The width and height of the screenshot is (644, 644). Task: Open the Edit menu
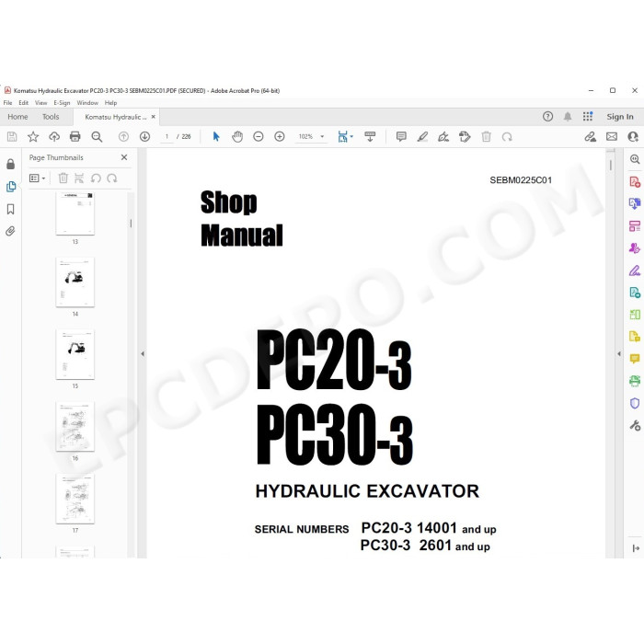pyautogui.click(x=23, y=103)
